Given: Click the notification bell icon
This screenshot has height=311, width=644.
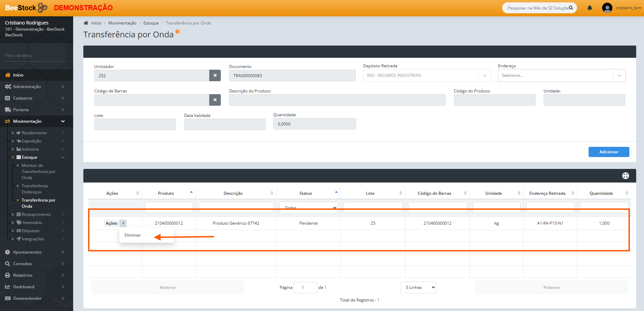Looking at the screenshot, I should 590,8.
